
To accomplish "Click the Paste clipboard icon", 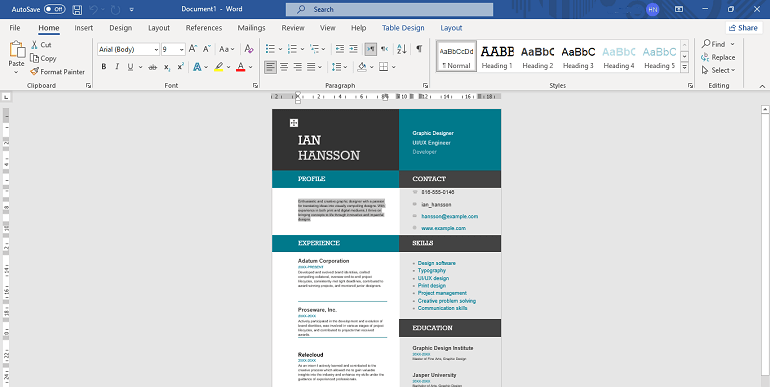I will coord(17,49).
